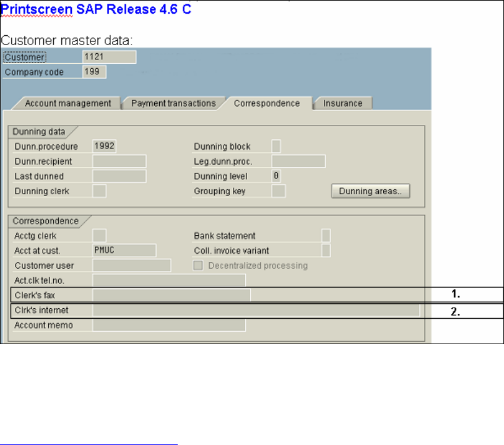The image size is (504, 445).
Task: Click the Customer number field
Action: [110, 57]
